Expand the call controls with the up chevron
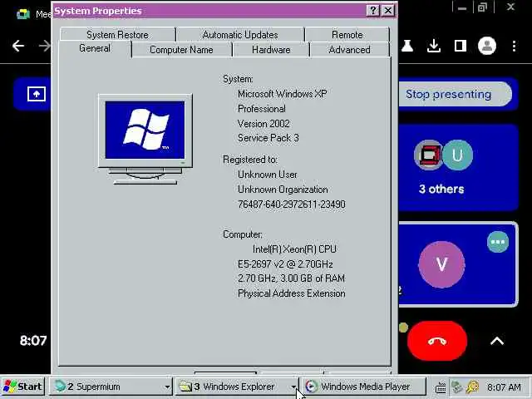 click(x=497, y=341)
